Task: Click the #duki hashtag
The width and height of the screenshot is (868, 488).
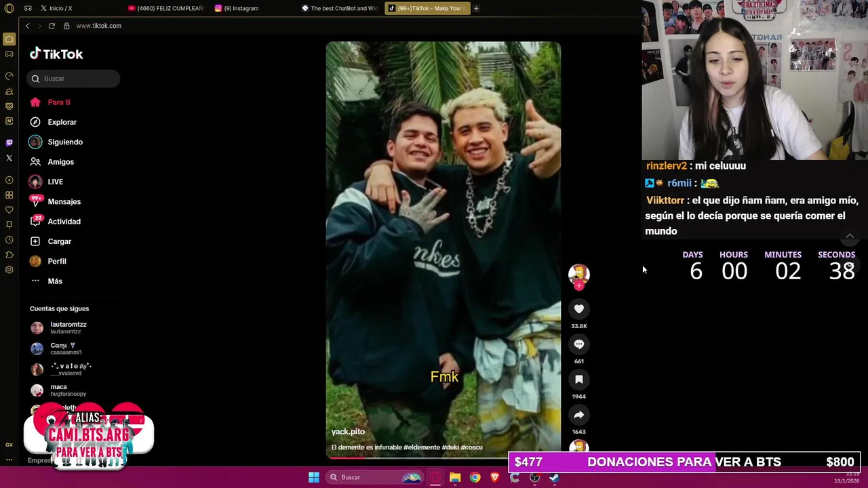Action: click(x=450, y=447)
